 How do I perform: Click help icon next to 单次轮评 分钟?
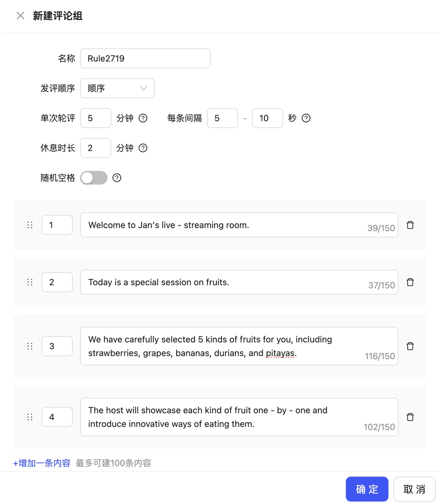pyautogui.click(x=143, y=118)
